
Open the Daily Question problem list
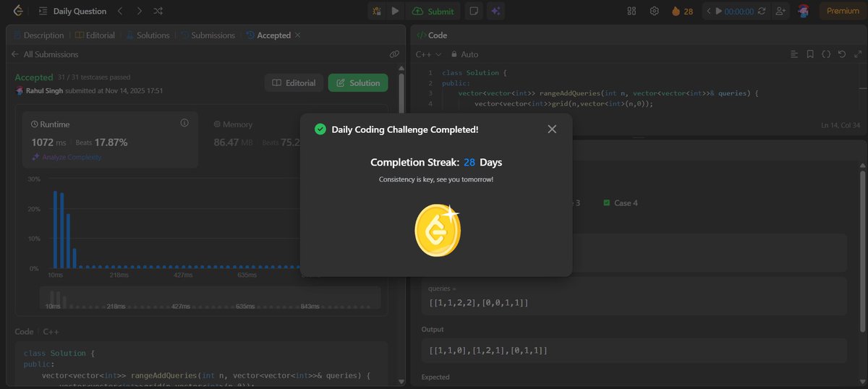72,11
